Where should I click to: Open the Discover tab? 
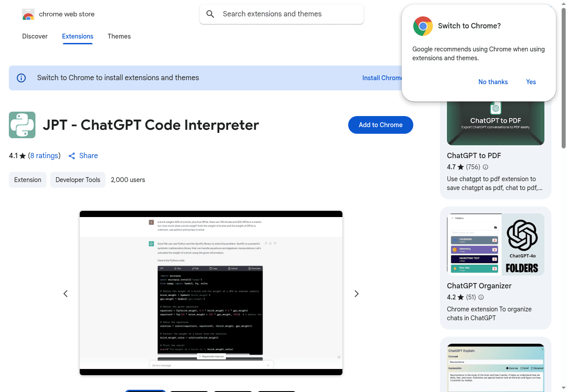[35, 36]
